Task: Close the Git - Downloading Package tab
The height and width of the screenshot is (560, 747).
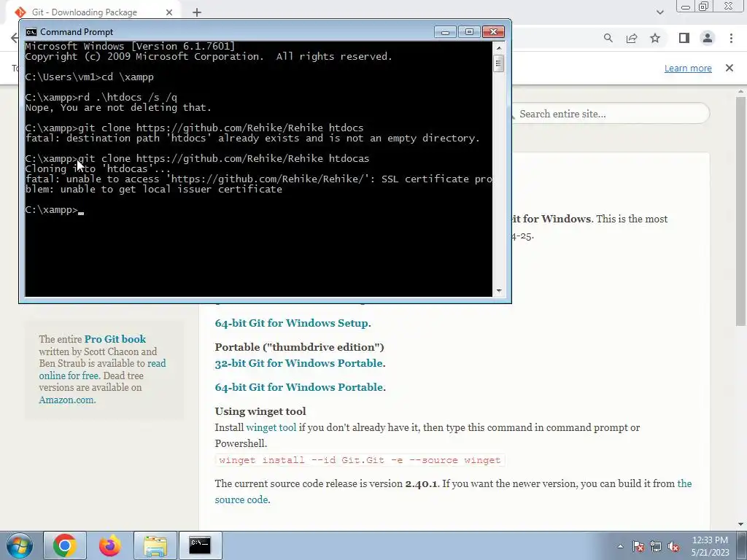Action: tap(169, 12)
